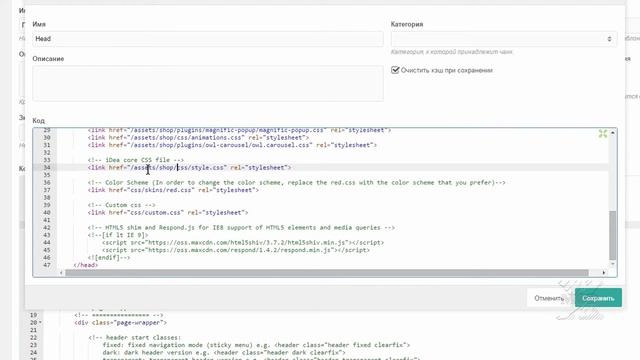
Task: Click the html5shiv script line 44
Action: pyautogui.click(x=243, y=242)
